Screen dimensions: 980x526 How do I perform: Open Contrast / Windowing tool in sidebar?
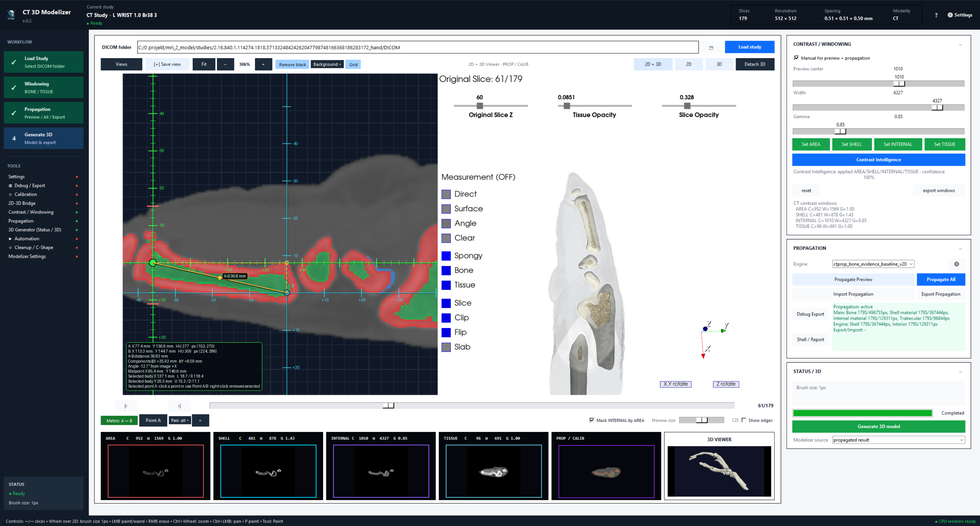31,212
